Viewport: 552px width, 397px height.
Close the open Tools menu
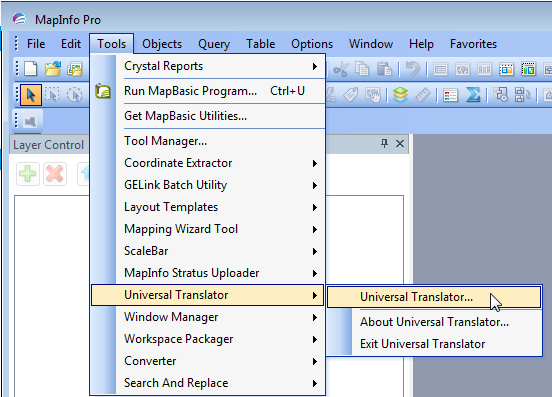[112, 44]
